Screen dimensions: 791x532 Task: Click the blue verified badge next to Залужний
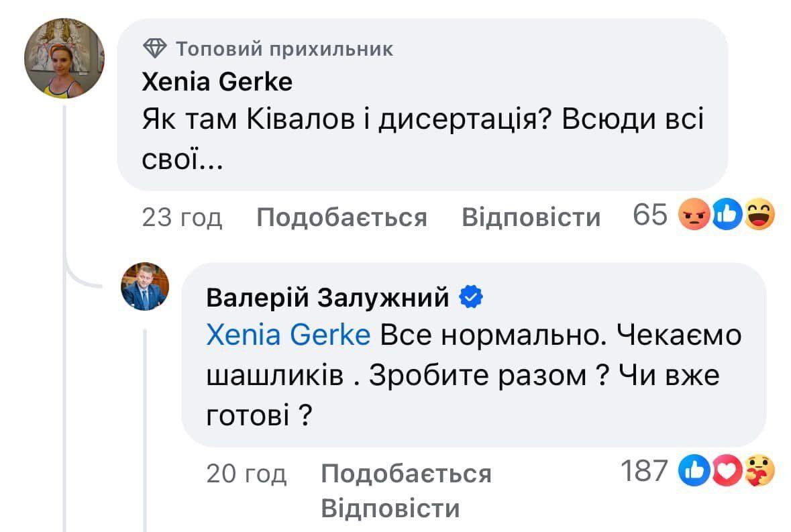coord(469,297)
